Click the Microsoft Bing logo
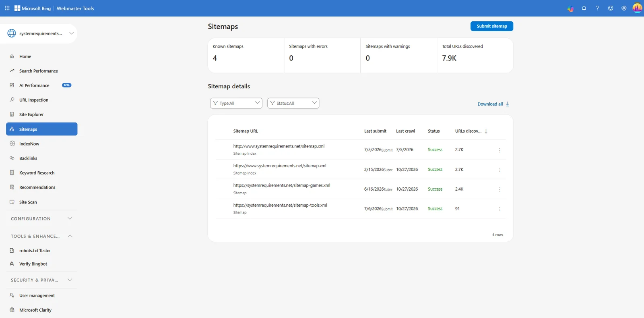Screen dimensions: 644x318 (x=33, y=8)
